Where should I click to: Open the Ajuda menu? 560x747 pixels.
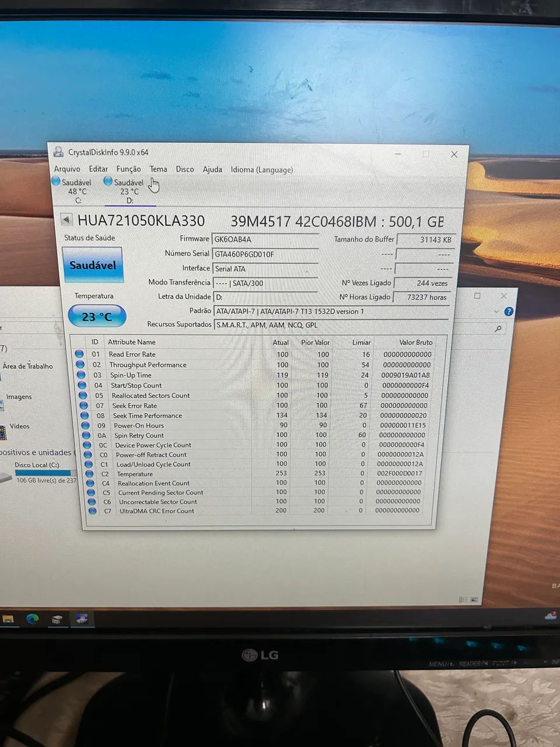(212, 169)
